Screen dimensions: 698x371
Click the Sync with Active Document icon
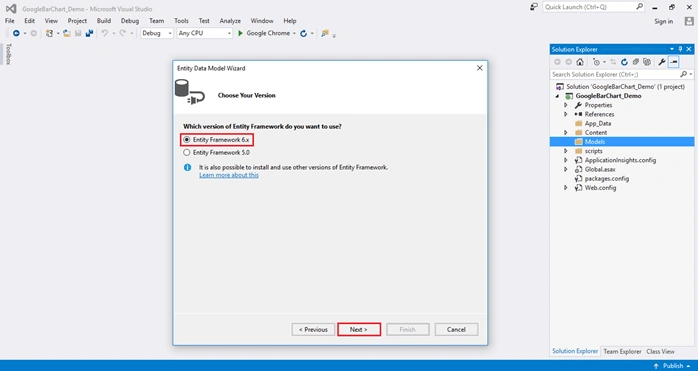point(613,62)
